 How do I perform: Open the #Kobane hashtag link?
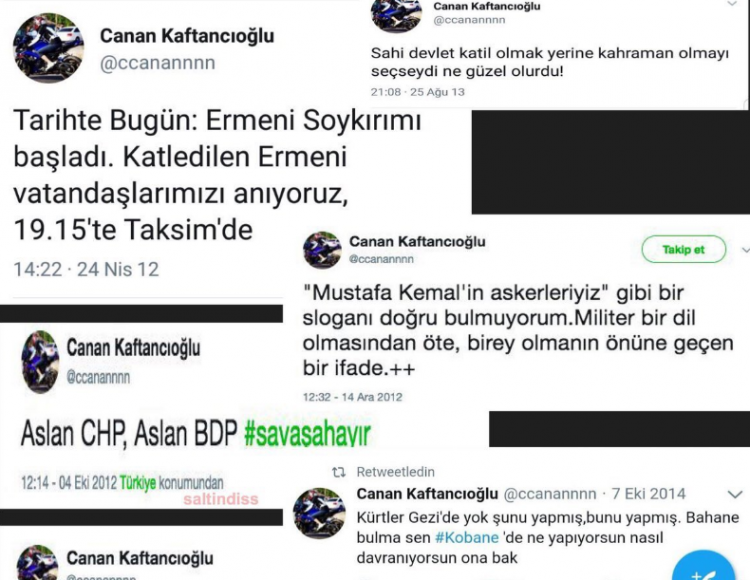466,537
